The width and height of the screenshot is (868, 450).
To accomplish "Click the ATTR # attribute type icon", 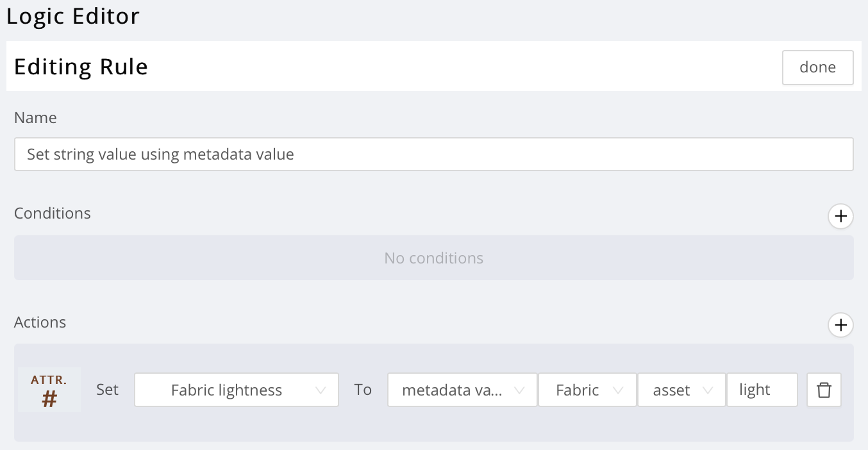I will [x=49, y=390].
